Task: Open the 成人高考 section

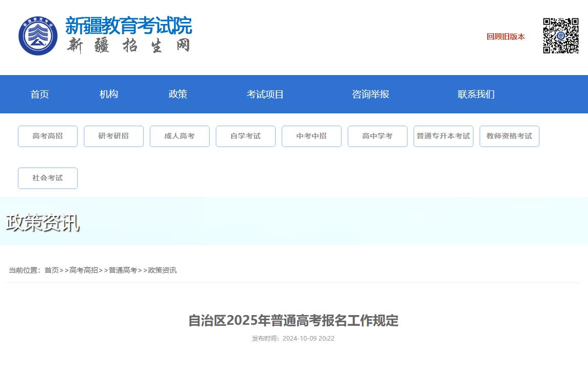Action: coord(179,136)
